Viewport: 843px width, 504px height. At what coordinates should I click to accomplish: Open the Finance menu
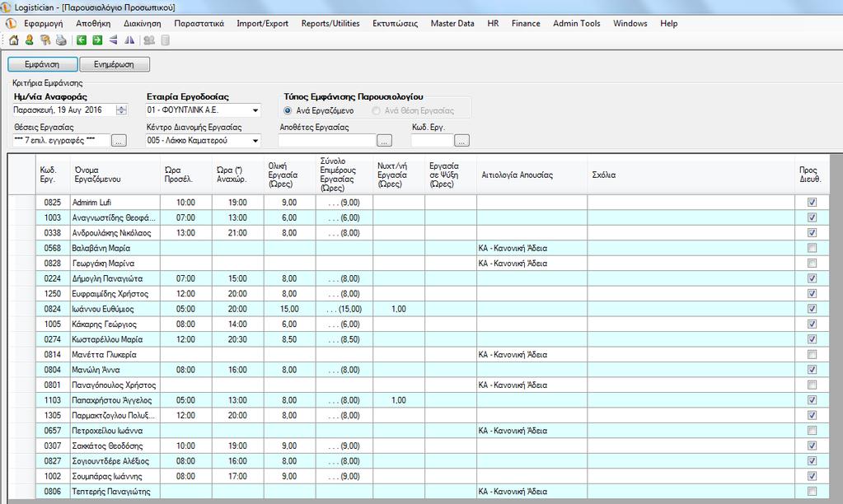pyautogui.click(x=526, y=24)
